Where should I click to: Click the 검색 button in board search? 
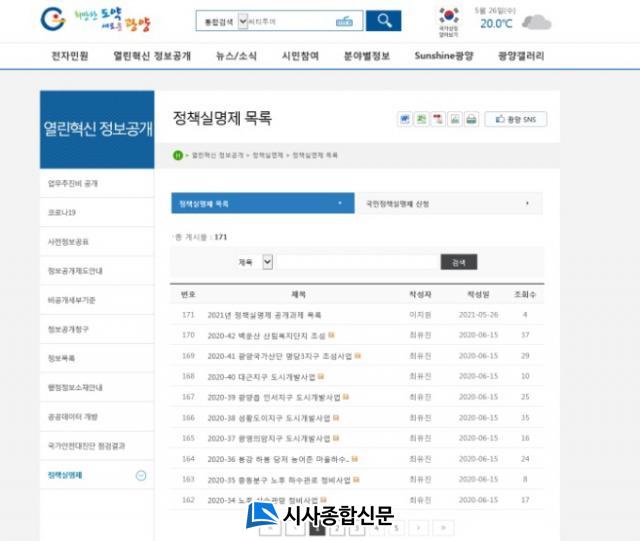pos(458,262)
